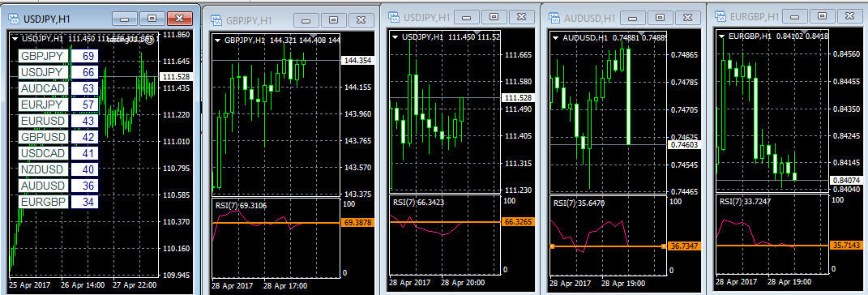Click the NZDUSD symbol button
The image size is (868, 295).
tap(44, 169)
